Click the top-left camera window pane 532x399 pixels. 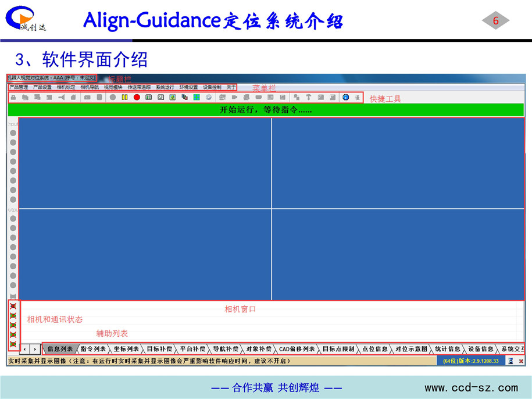pyautogui.click(x=145, y=163)
